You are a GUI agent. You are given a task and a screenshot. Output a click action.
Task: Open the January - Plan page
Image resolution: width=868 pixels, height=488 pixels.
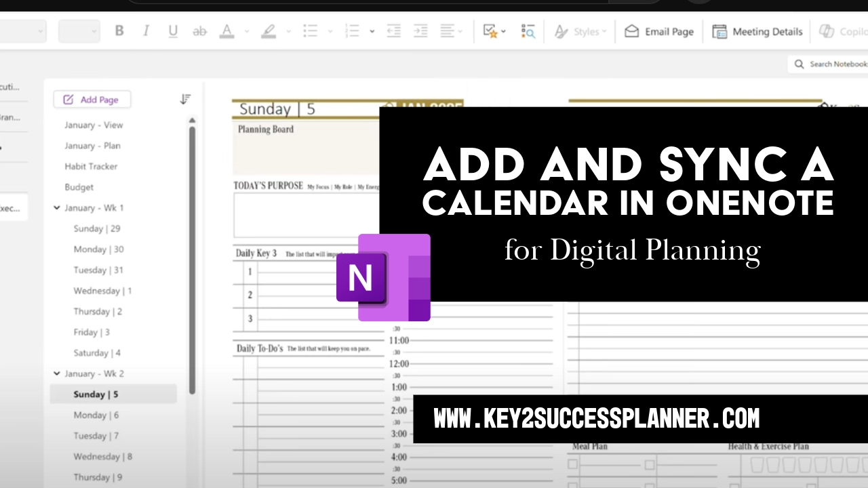(92, 146)
